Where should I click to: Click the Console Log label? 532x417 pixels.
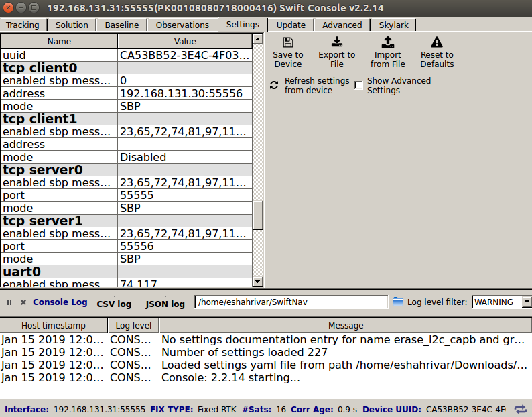60,302
